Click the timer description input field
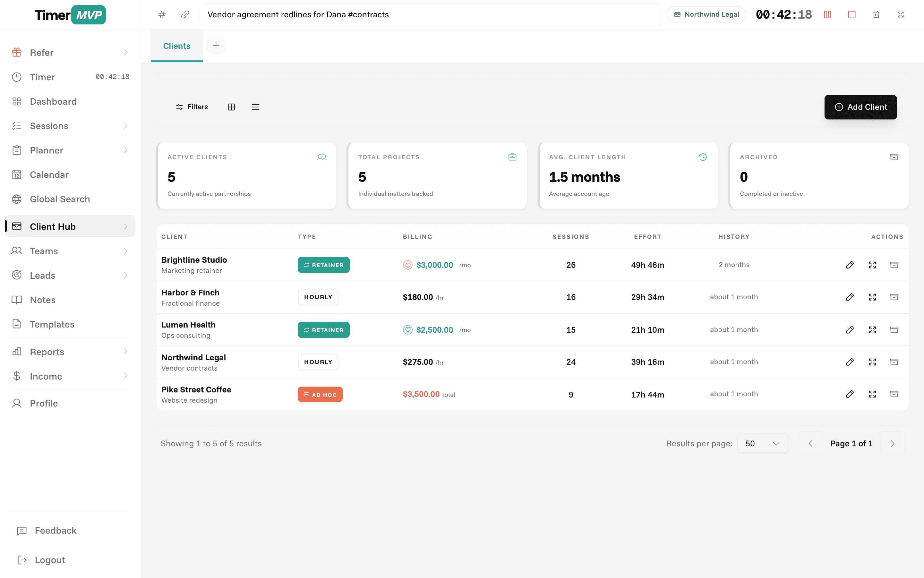Image resolution: width=924 pixels, height=578 pixels. point(431,14)
